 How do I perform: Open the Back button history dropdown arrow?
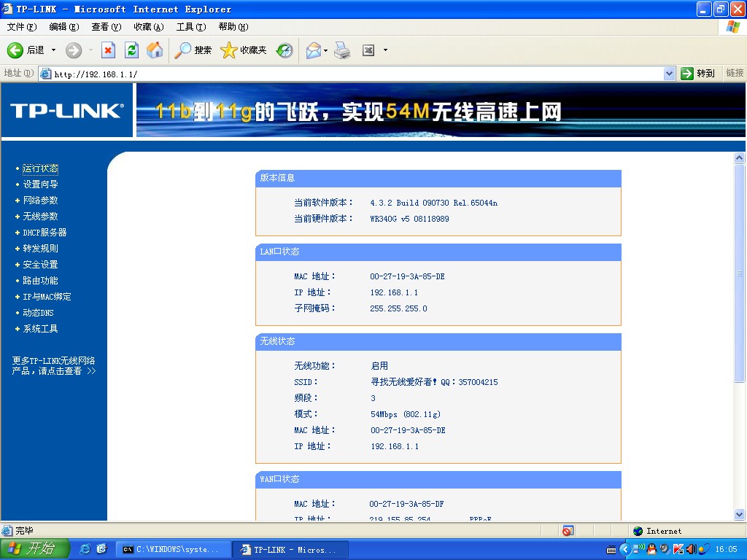click(x=53, y=50)
